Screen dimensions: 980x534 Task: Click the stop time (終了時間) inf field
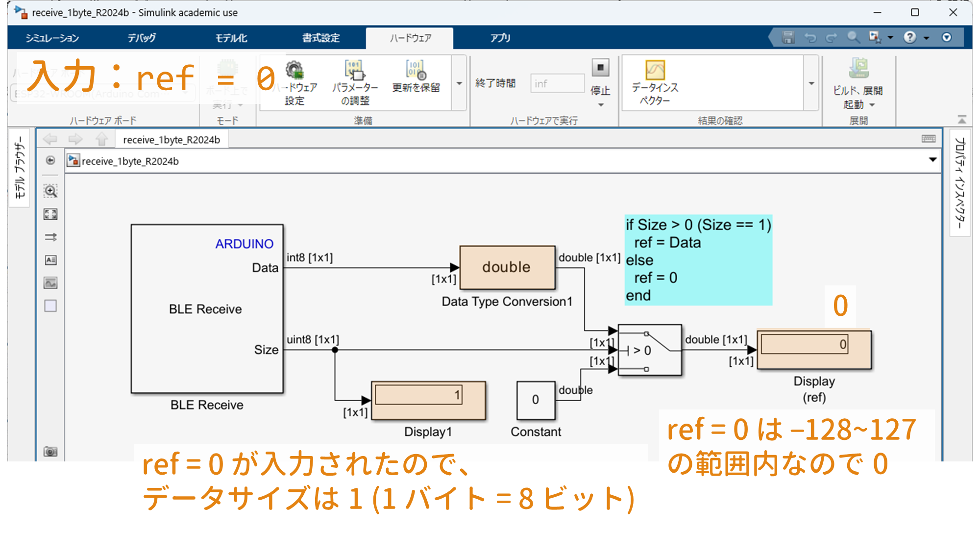pos(557,83)
